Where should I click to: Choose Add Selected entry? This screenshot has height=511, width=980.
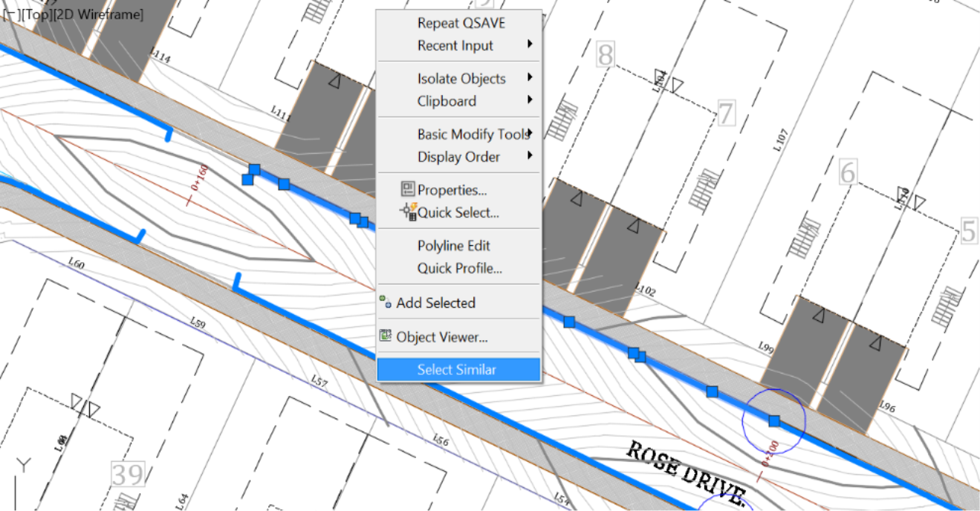pyautogui.click(x=459, y=302)
